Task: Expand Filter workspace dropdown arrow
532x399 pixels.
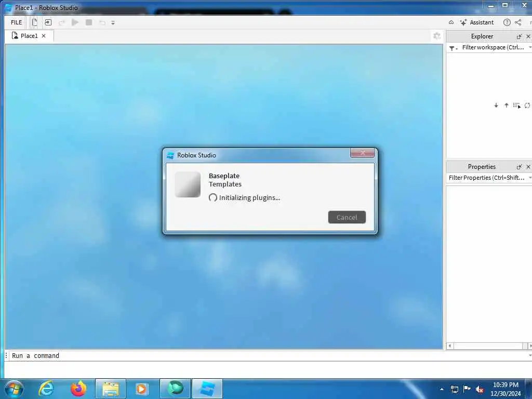Action: tap(529, 47)
